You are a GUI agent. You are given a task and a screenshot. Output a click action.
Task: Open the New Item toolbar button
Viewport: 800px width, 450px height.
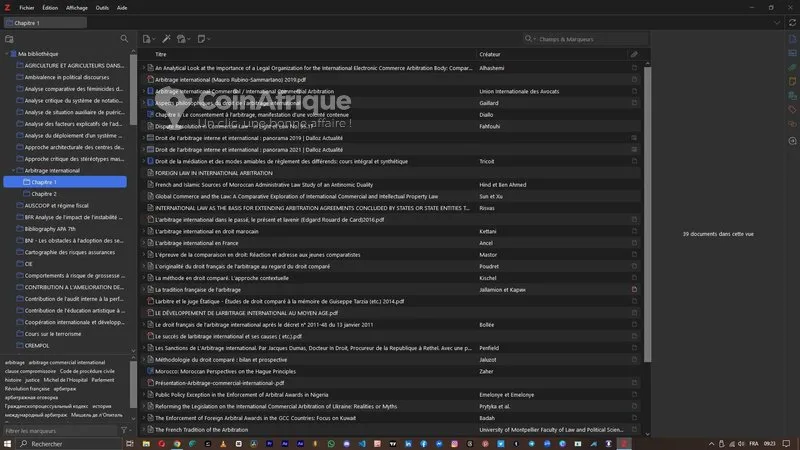tap(147, 39)
